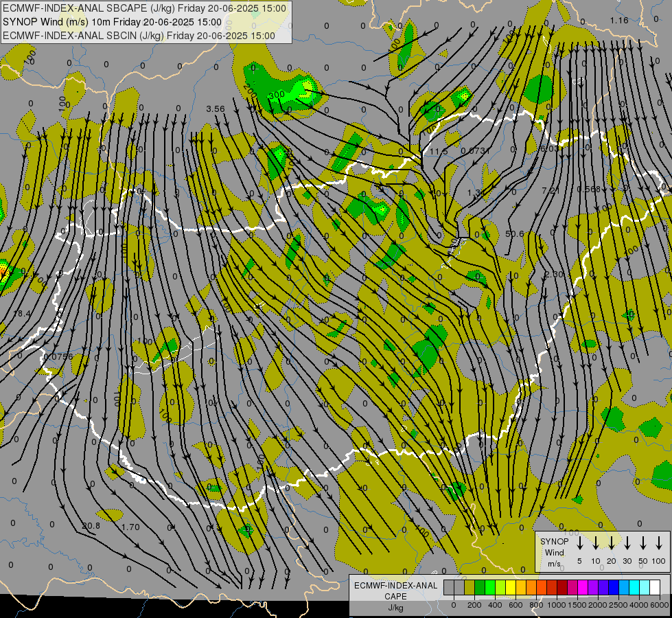The image size is (672, 618).
Task: Select the white CAPE legend swatch
Action: (654, 588)
